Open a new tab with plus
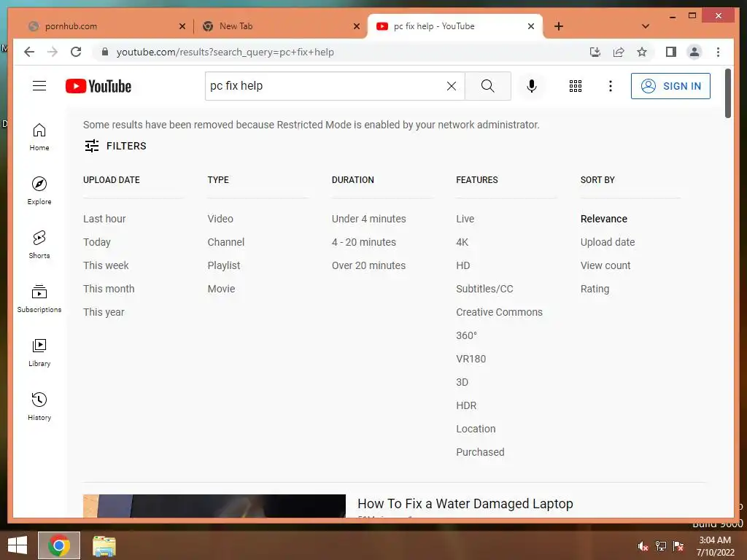The height and width of the screenshot is (560, 747). point(559,26)
